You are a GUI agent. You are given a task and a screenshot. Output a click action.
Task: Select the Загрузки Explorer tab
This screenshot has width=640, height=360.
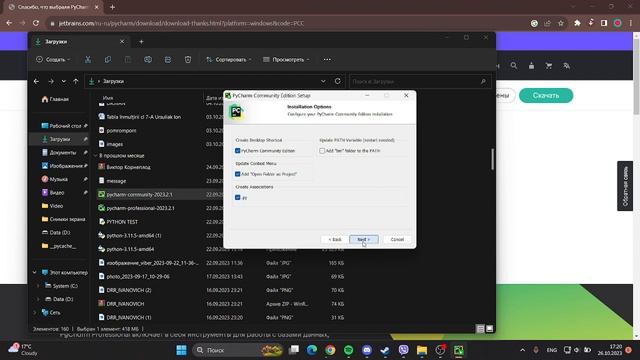[x=79, y=42]
